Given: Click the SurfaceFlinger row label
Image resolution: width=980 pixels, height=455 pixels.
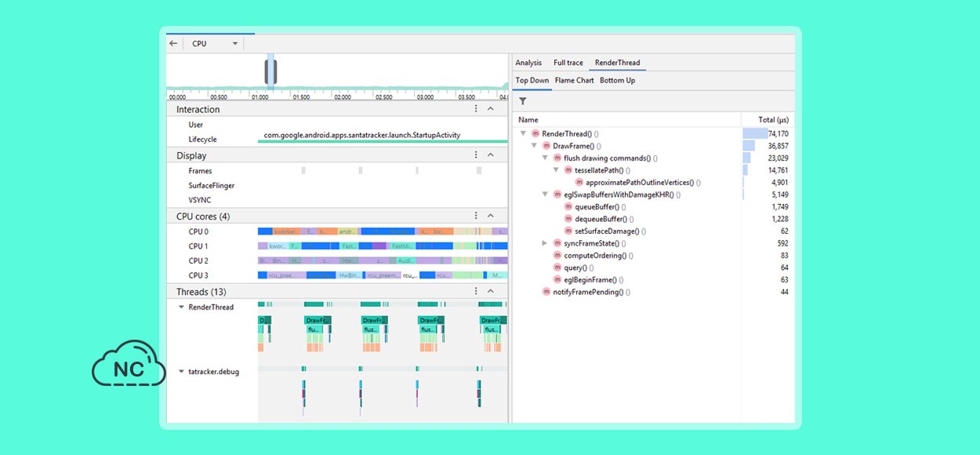Looking at the screenshot, I should [x=212, y=185].
